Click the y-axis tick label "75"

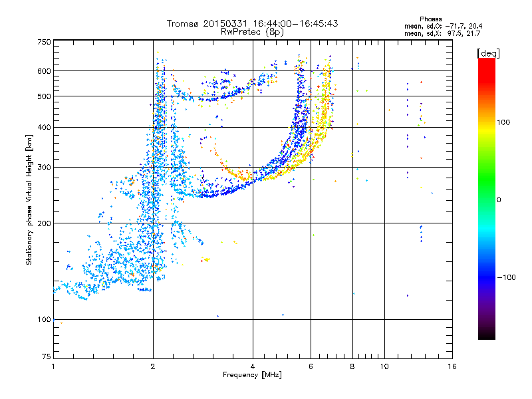pos(47,356)
